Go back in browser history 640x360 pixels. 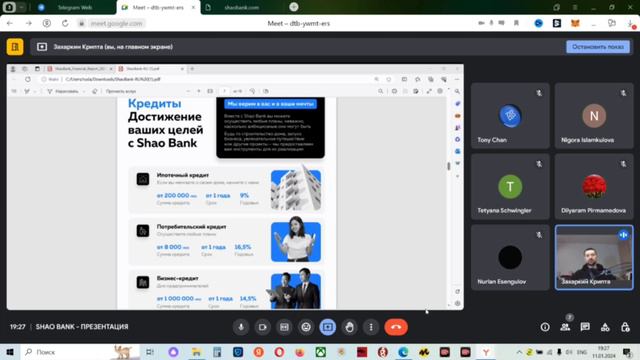[x=10, y=23]
